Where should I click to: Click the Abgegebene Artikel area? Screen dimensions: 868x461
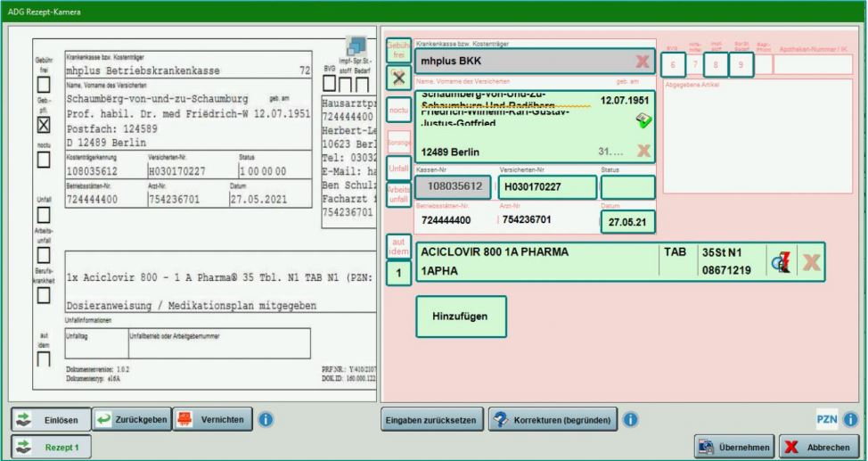(x=757, y=136)
